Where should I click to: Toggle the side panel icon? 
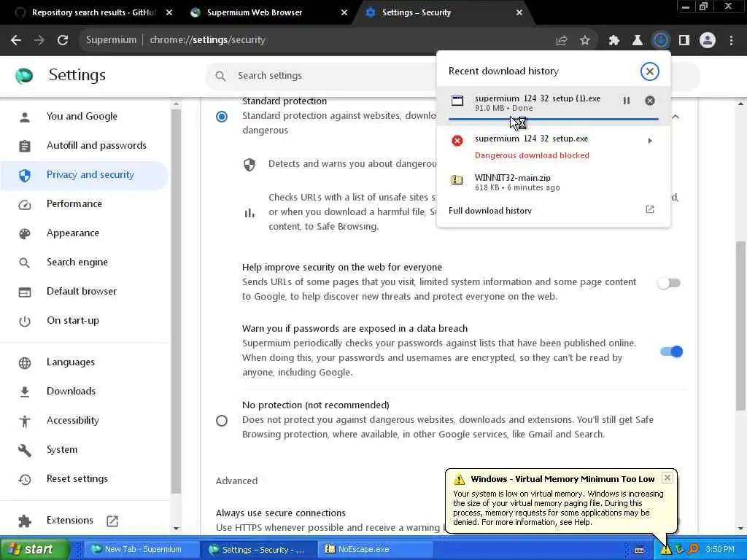684,41
